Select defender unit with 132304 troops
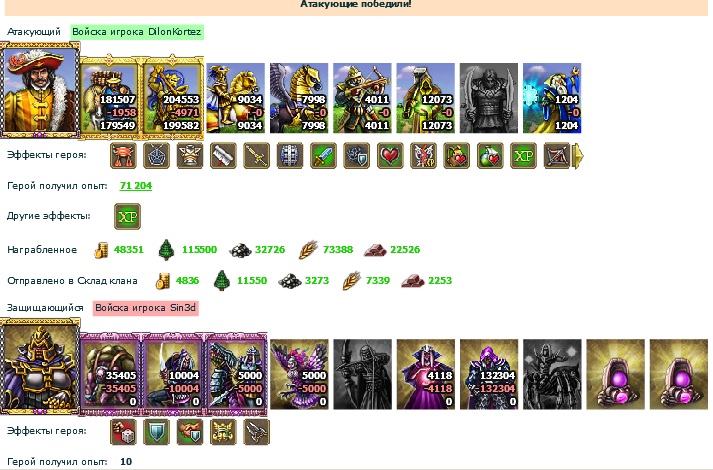This screenshot has height=470, width=713. pos(489,374)
